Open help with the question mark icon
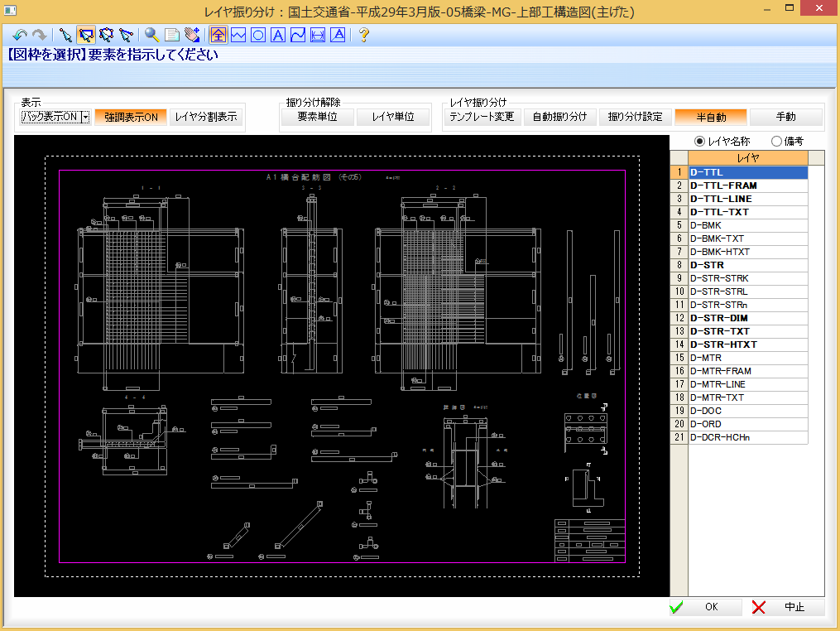Viewport: 840px width, 631px height. (364, 36)
